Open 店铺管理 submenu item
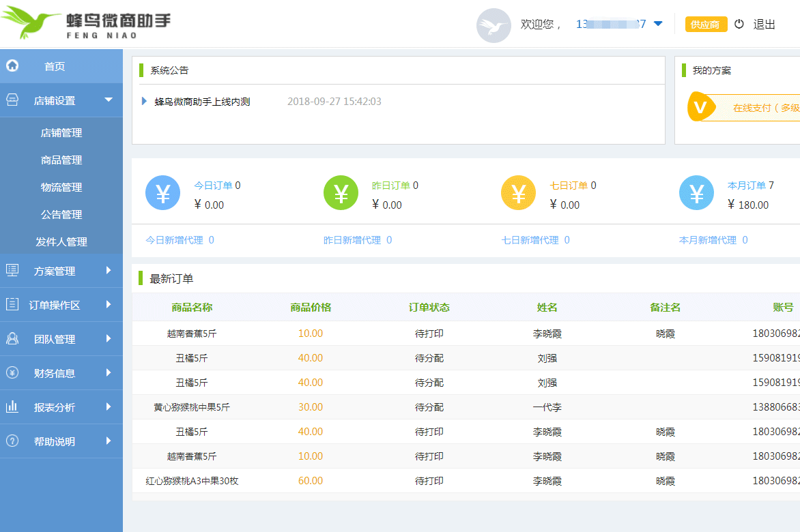The width and height of the screenshot is (800, 532). coord(61,133)
